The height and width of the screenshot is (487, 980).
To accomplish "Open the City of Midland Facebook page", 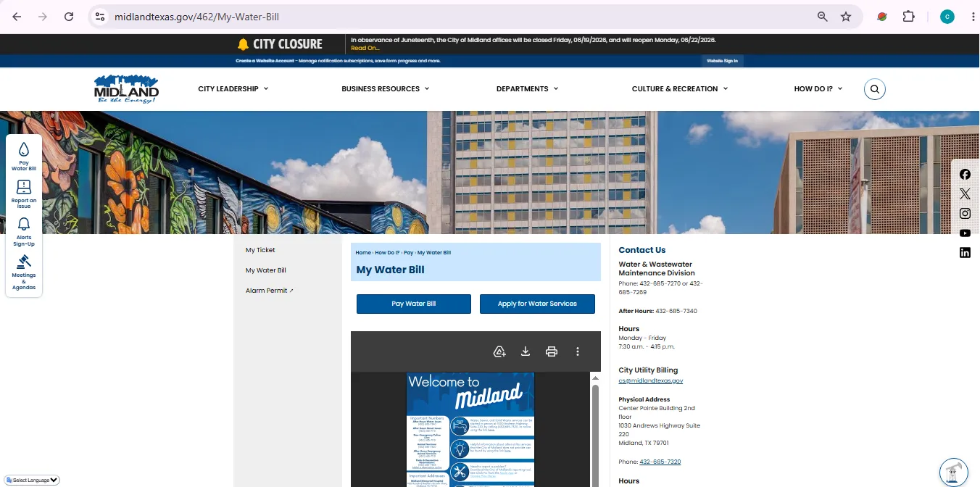I will coord(965,174).
